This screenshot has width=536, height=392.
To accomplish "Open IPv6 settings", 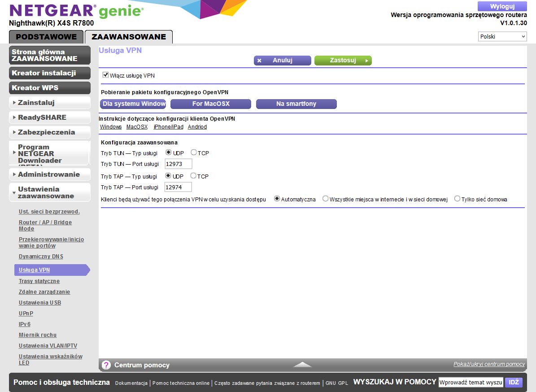I will point(25,324).
